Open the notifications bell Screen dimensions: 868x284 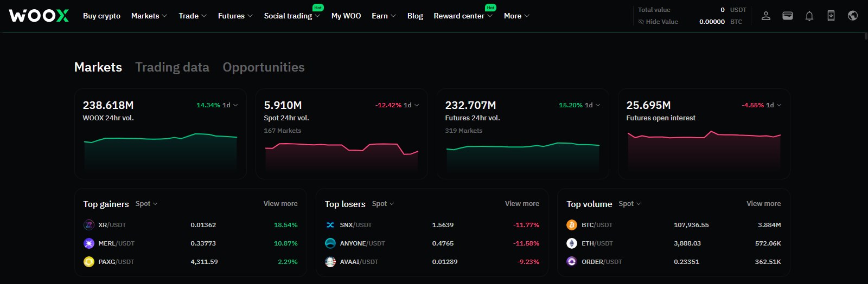[x=809, y=16]
